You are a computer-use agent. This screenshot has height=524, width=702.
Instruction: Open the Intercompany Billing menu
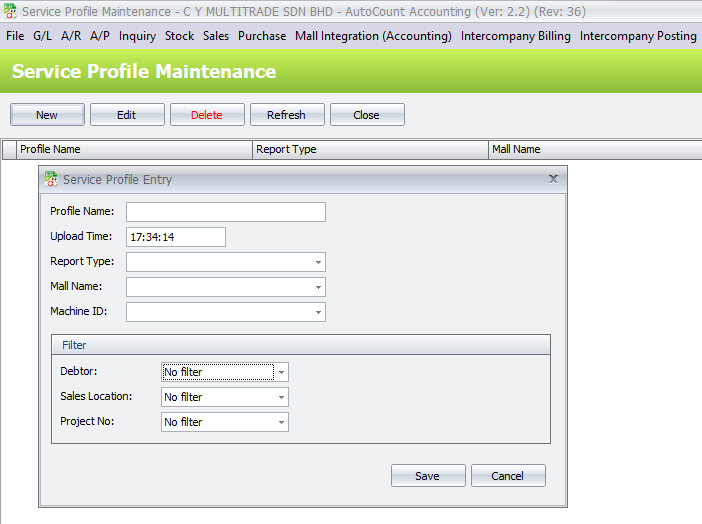(516, 36)
